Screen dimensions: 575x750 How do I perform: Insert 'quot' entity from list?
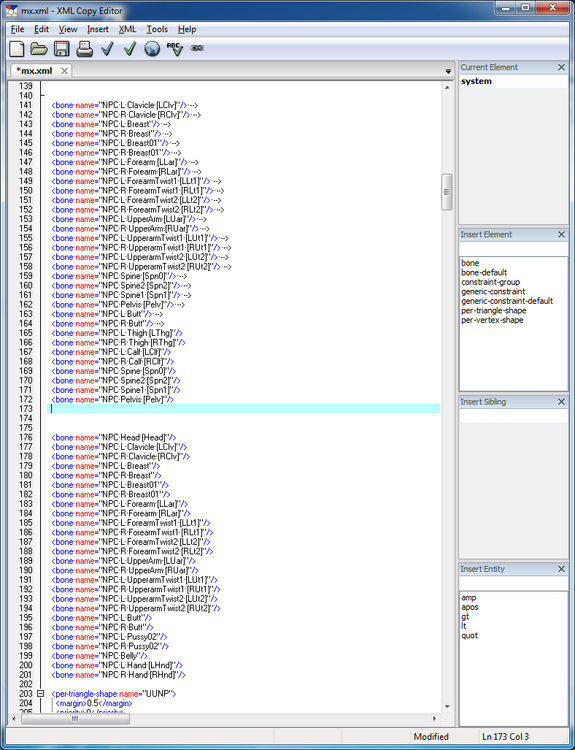point(469,635)
